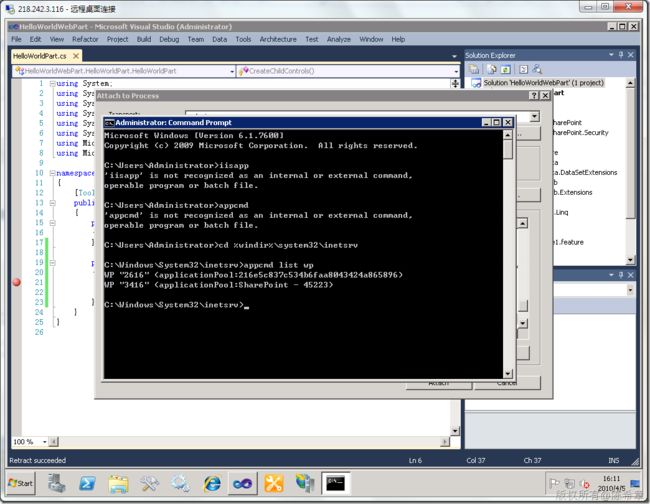
Task: Collapse the using directives region
Action: 51,84
